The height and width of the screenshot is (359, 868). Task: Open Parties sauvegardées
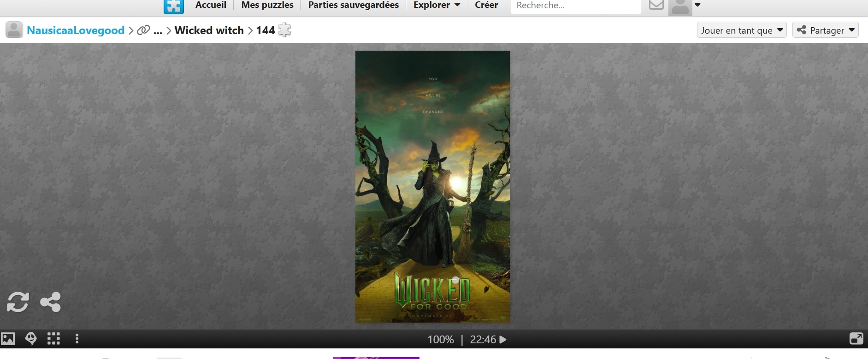pyautogui.click(x=354, y=5)
